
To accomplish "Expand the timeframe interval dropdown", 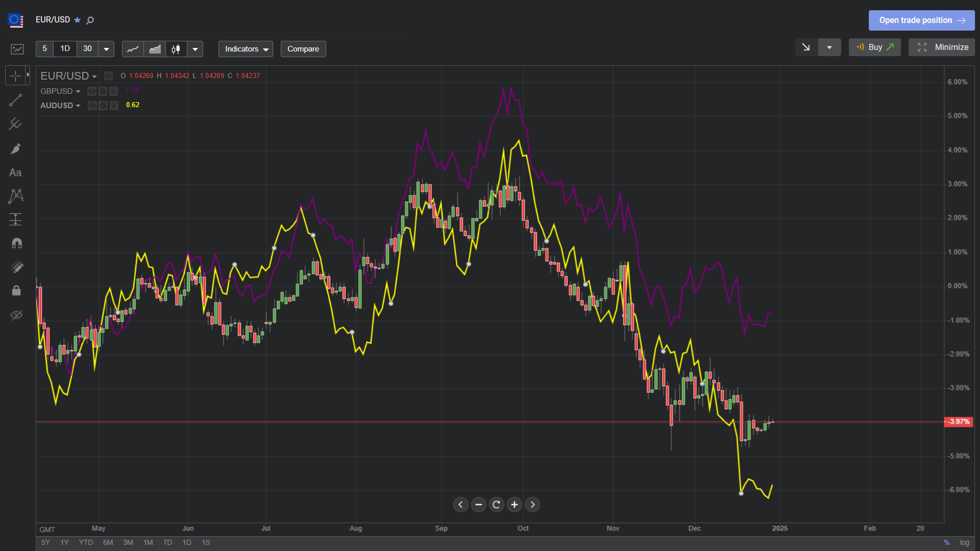I will click(x=106, y=49).
